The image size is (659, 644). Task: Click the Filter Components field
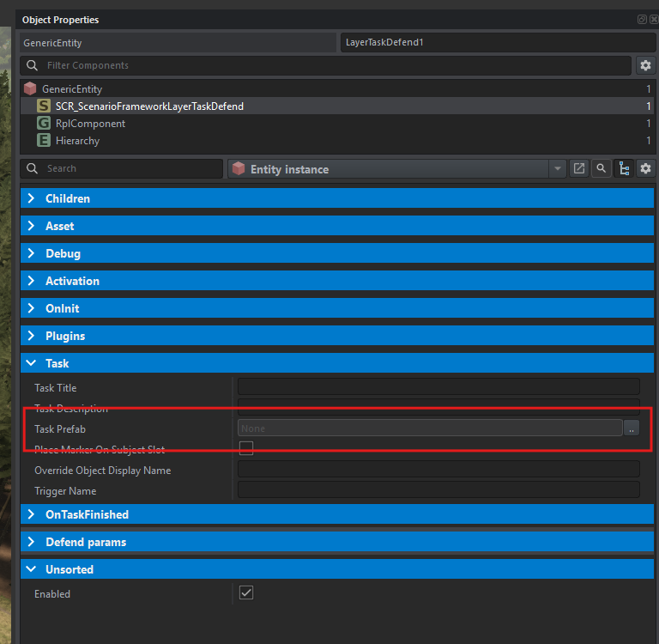[x=326, y=65]
